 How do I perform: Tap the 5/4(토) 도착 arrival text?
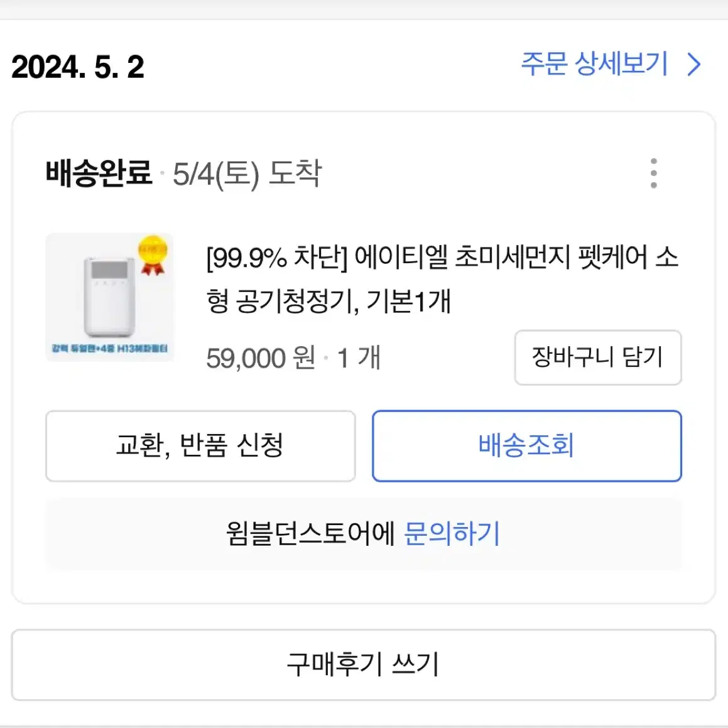coord(247,173)
